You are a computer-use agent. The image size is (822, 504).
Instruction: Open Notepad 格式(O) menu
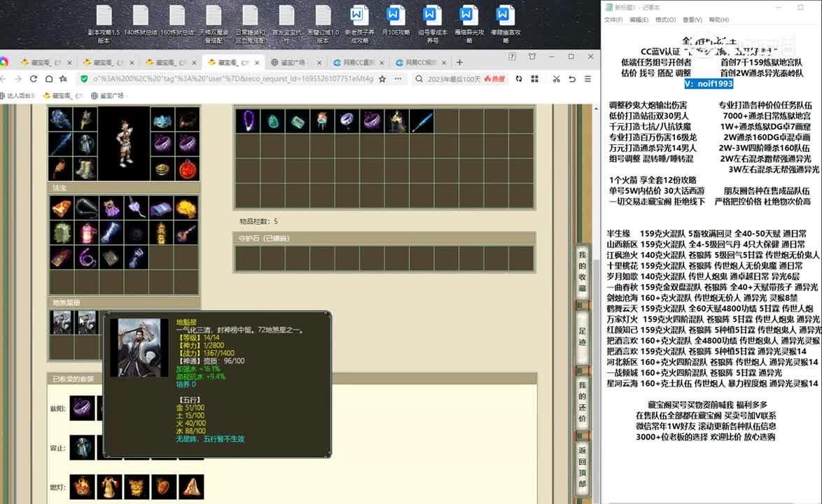tap(665, 20)
